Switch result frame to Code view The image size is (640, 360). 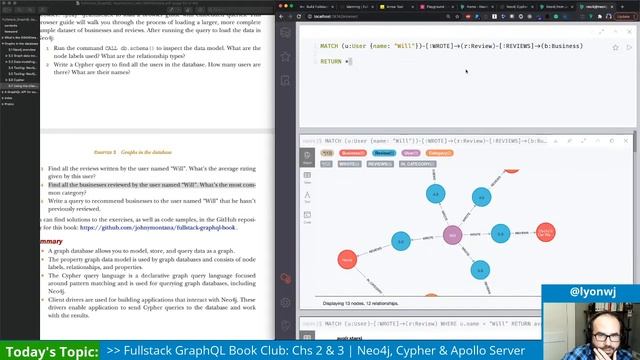(x=307, y=217)
